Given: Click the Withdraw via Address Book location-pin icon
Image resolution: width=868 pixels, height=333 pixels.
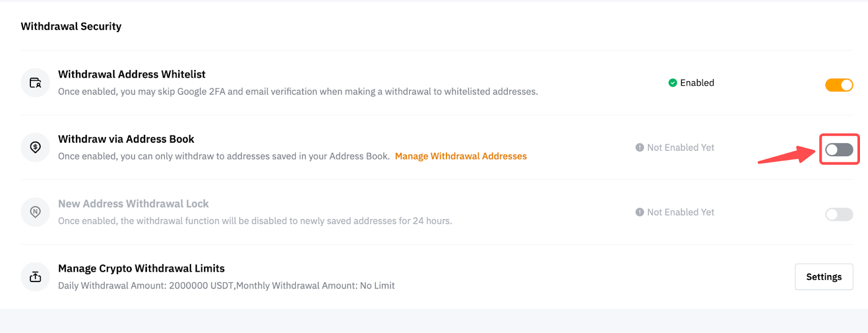Looking at the screenshot, I should 35,148.
